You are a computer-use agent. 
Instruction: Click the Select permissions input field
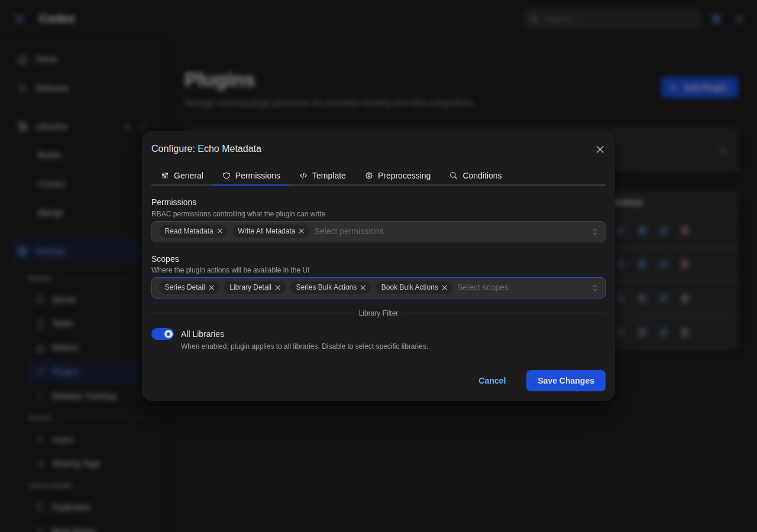pos(449,231)
